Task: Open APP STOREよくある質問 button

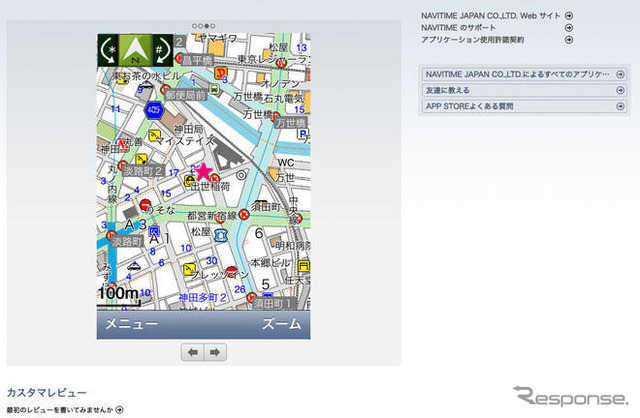Action: tap(524, 106)
